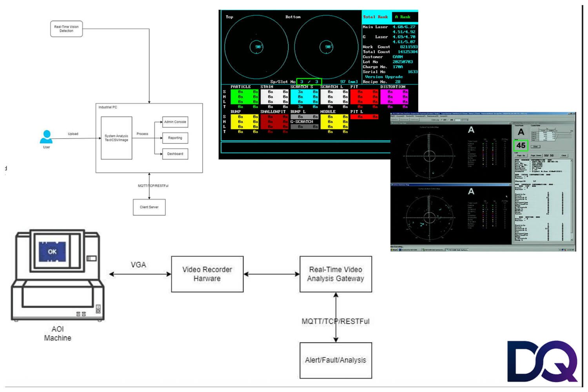Click the System Analysis Text/CSV/Image box

[116, 138]
